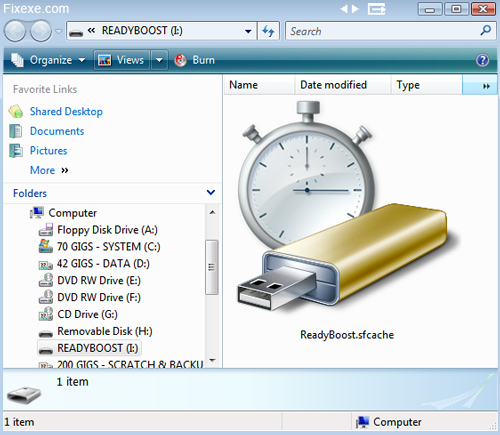The width and height of the screenshot is (500, 435).
Task: Open the Shared Desktop favorite link
Action: 66,111
